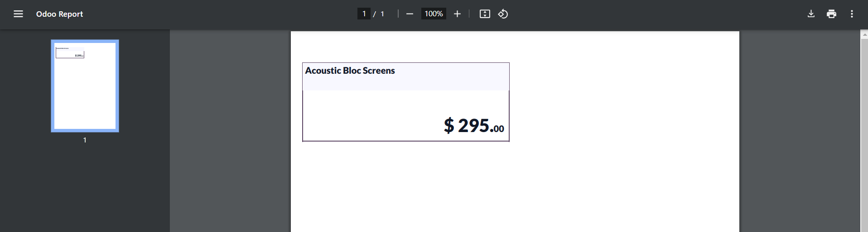Click the 100% zoom level field
The height and width of the screenshot is (232, 868).
click(x=434, y=14)
